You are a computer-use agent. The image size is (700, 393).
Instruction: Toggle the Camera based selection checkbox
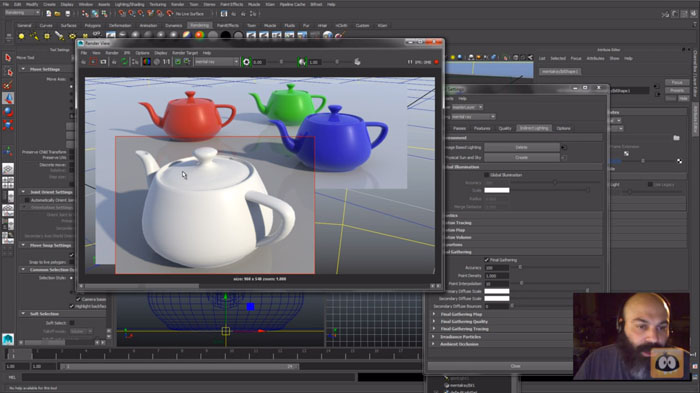pyautogui.click(x=78, y=299)
